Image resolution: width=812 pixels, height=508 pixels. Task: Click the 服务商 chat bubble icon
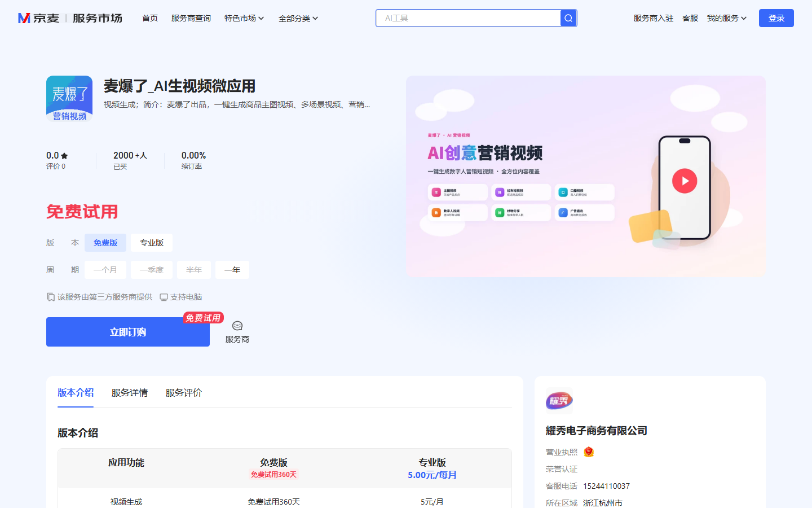point(237,326)
